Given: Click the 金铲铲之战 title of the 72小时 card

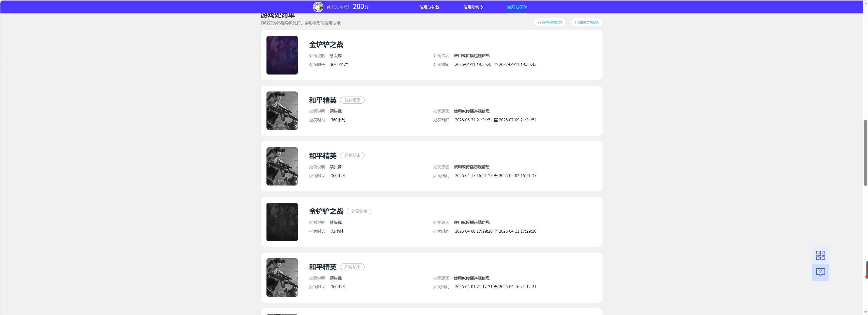Looking at the screenshot, I should pos(326,211).
